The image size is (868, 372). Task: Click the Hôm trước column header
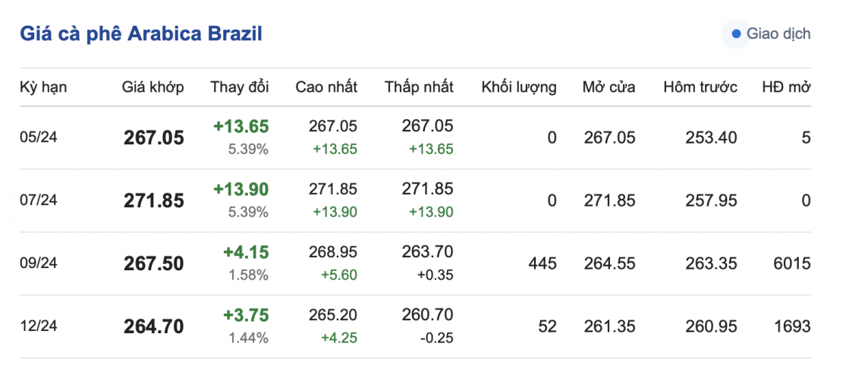point(700,87)
